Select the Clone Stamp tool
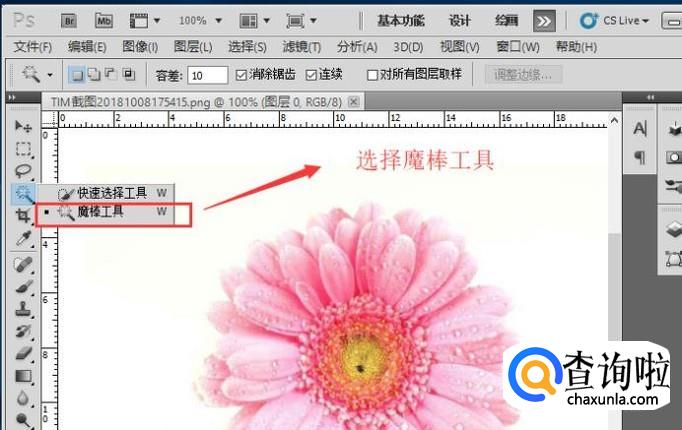682x430 pixels. coord(23,309)
